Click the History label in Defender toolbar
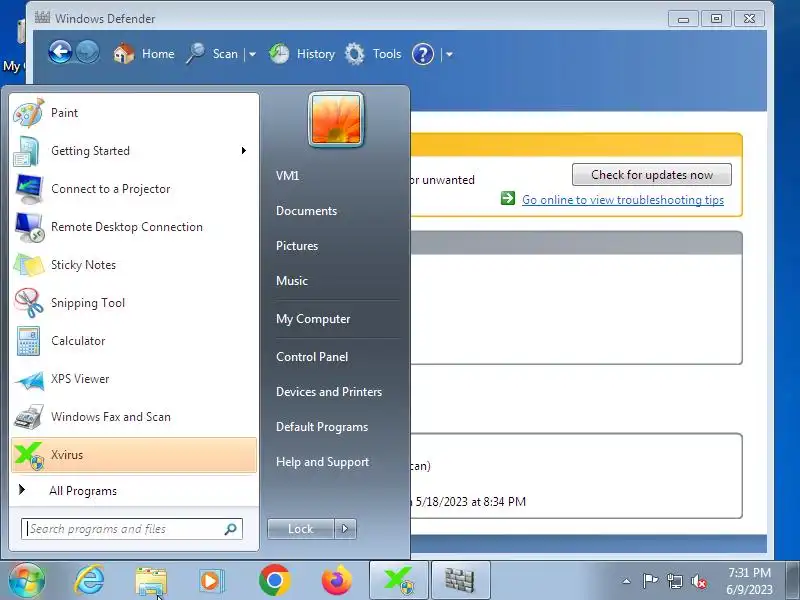Viewport: 800px width, 600px height. tap(316, 54)
